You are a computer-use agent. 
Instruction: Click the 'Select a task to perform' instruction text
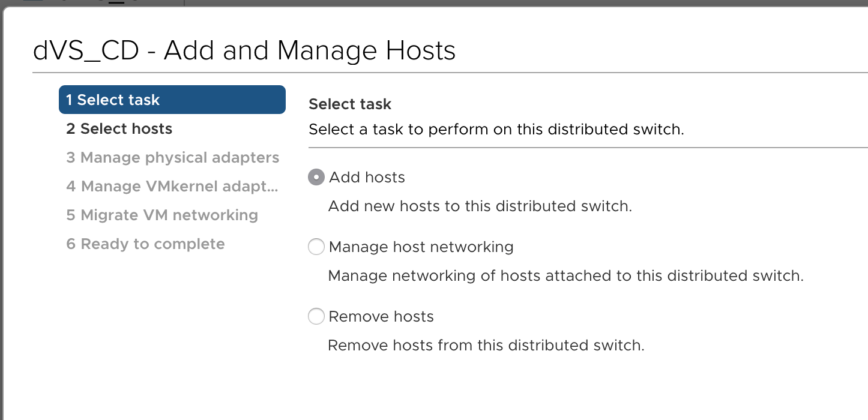tap(496, 130)
